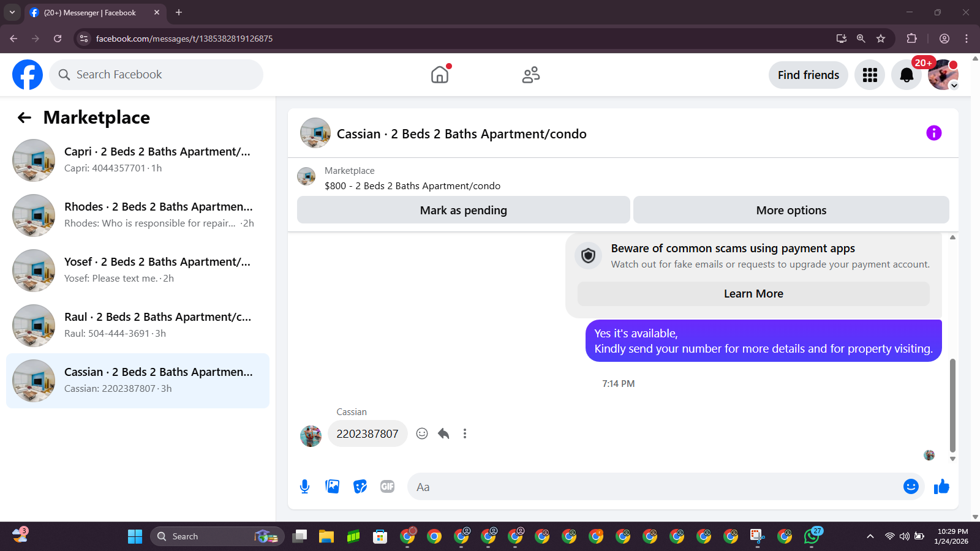
Task: Open the notifications bell
Action: tap(907, 75)
